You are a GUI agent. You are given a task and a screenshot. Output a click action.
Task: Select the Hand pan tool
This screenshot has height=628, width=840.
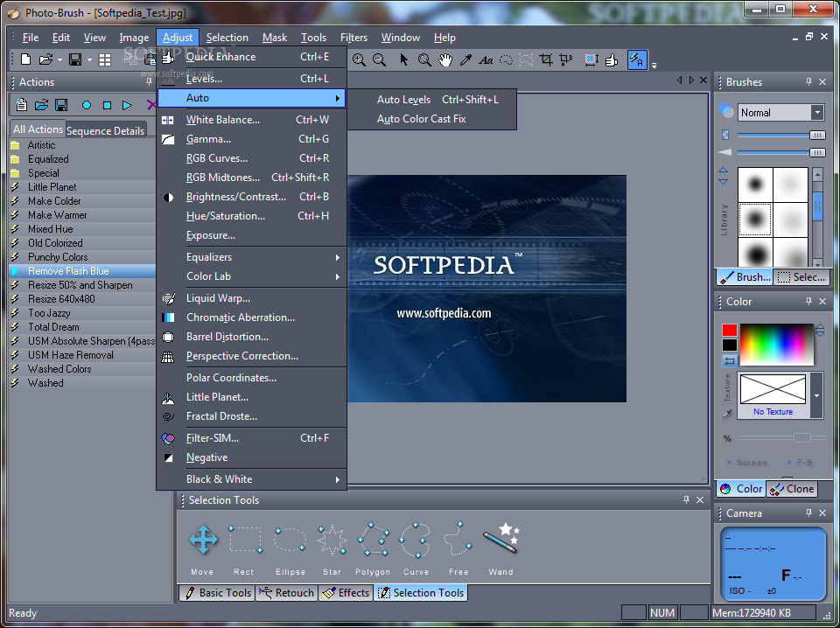pyautogui.click(x=445, y=59)
